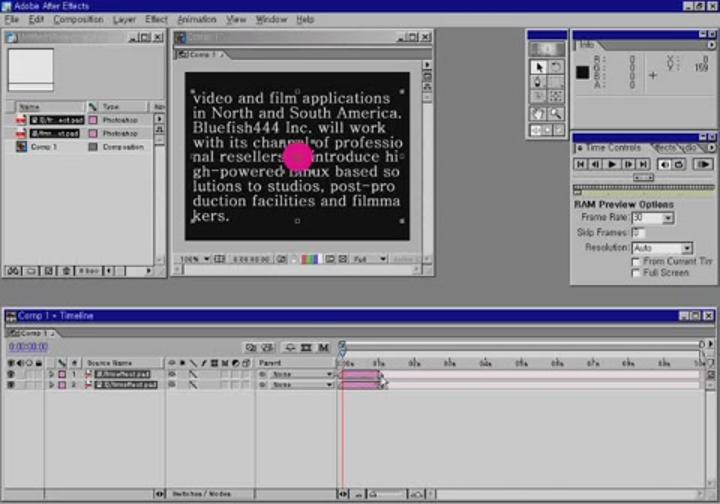Toggle From Current Time checkbox
This screenshot has height=504, width=720.
(636, 262)
